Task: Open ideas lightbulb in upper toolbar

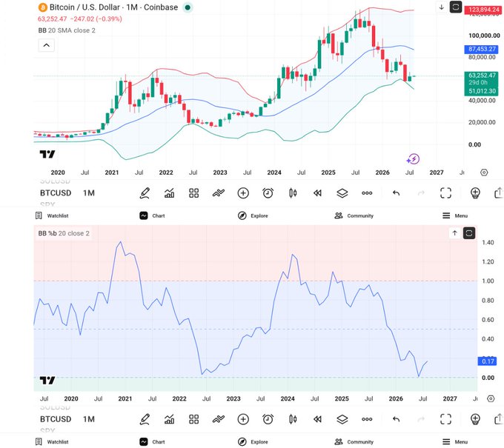Action: (x=475, y=193)
